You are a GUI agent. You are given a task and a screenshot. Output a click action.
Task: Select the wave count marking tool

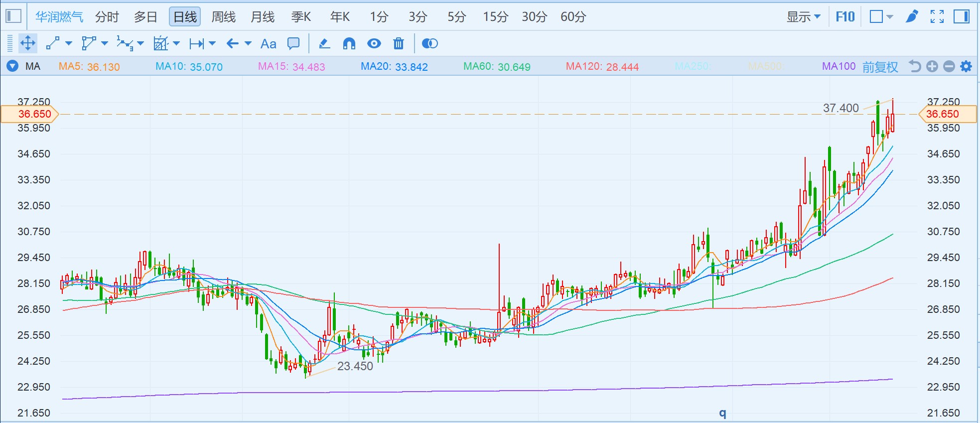125,43
